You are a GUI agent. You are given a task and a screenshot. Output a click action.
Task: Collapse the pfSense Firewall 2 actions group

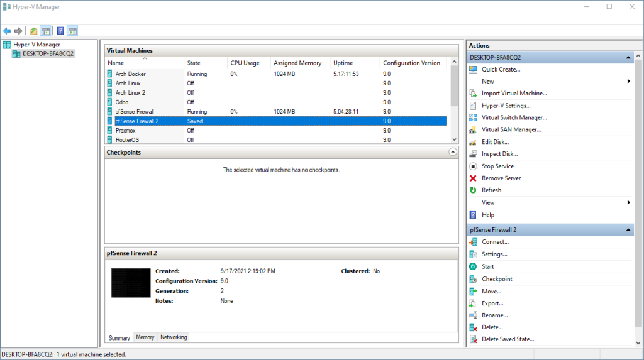628,230
